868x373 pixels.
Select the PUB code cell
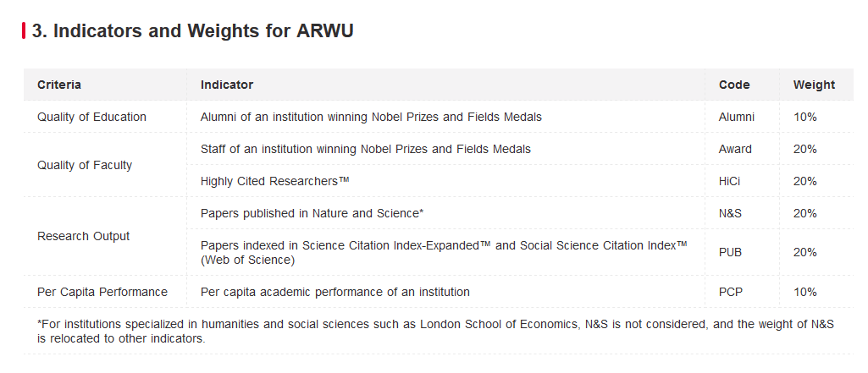[x=730, y=252]
